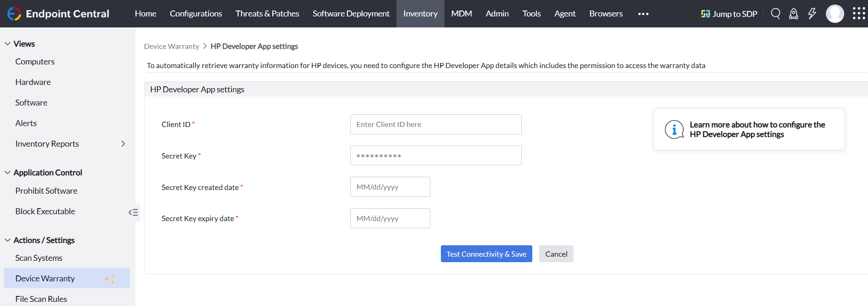Click Test Connectivity & Save button
Viewport: 868px width, 306px height.
(x=487, y=254)
